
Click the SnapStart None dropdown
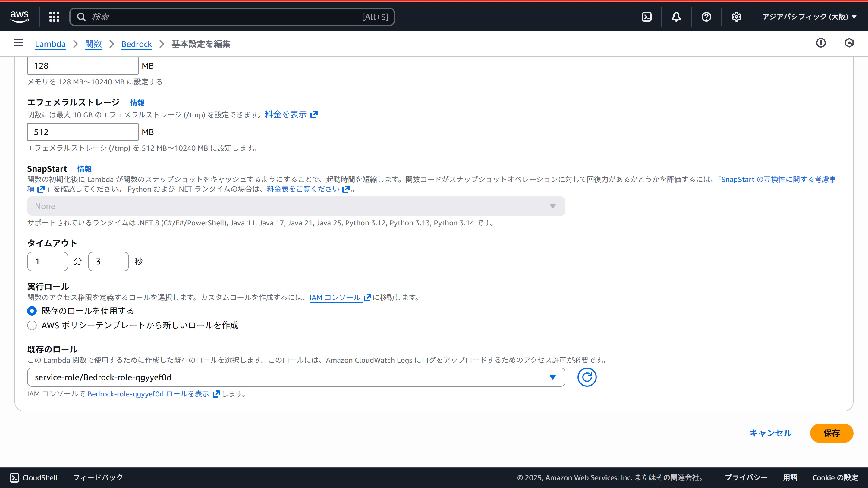296,206
